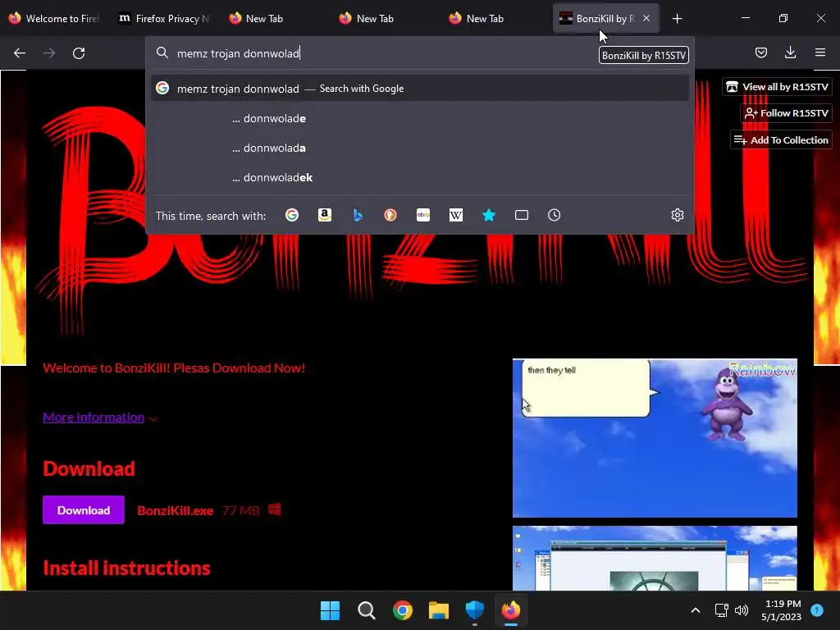This screenshot has width=840, height=630.
Task: Go back to the previous page
Action: coord(20,53)
